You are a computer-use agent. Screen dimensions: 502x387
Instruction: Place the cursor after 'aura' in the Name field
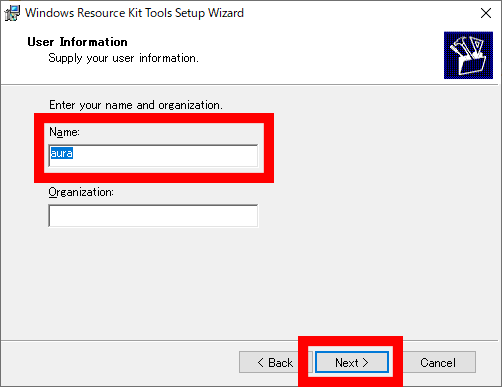pos(75,154)
